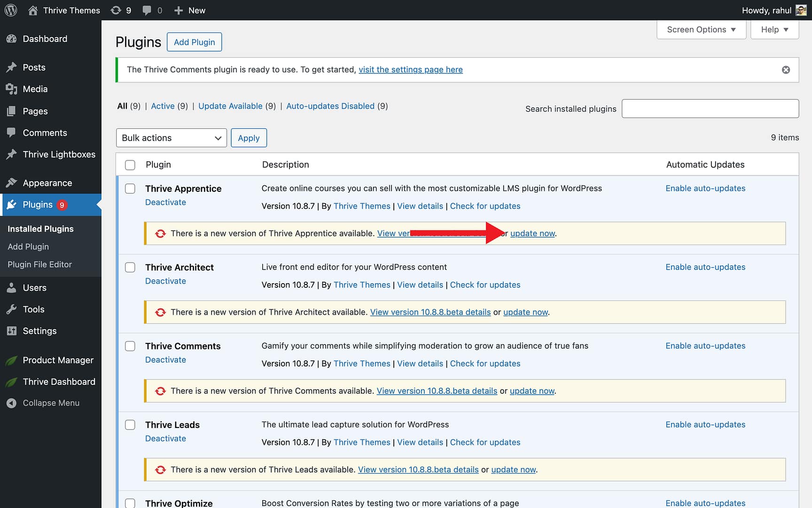Dismiss the Thrive Comments notice

(785, 70)
